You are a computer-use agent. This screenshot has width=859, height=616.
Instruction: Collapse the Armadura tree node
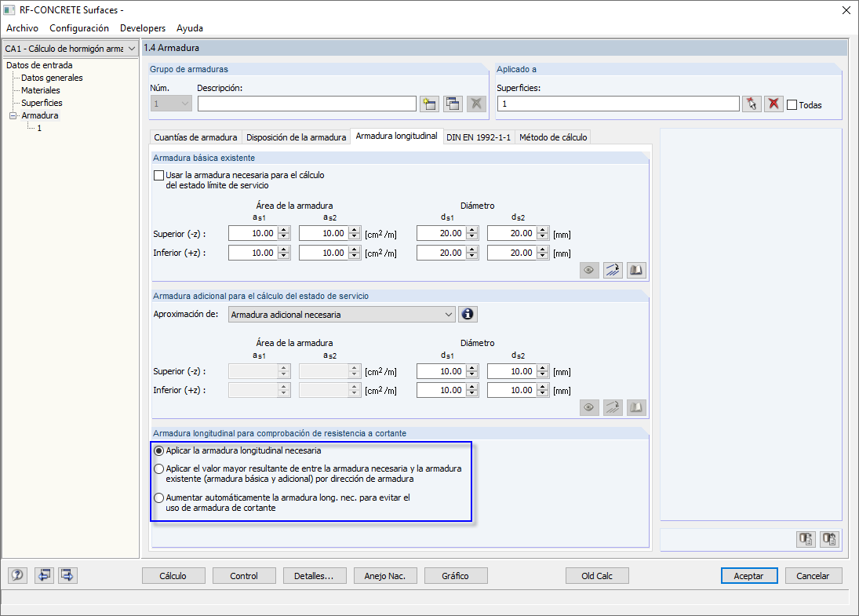point(13,115)
